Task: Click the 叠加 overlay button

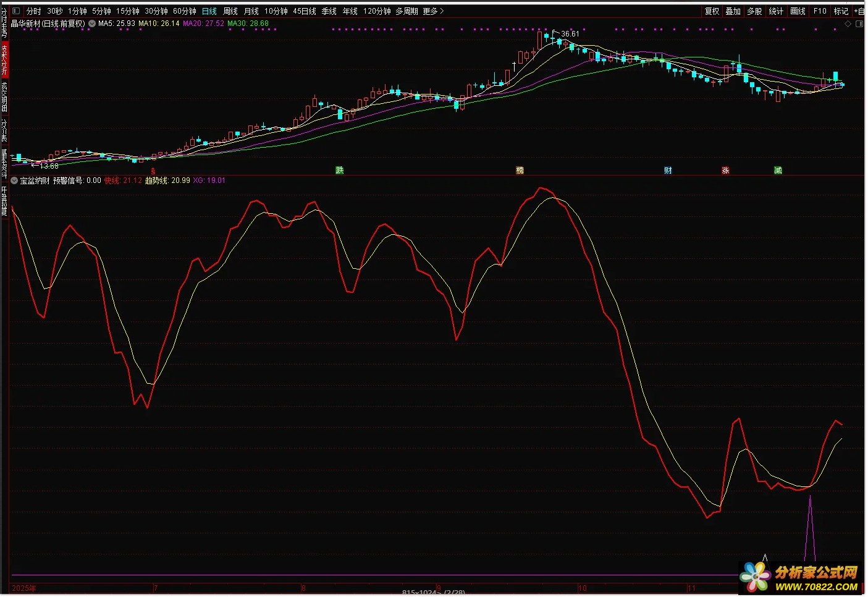Action: click(733, 11)
